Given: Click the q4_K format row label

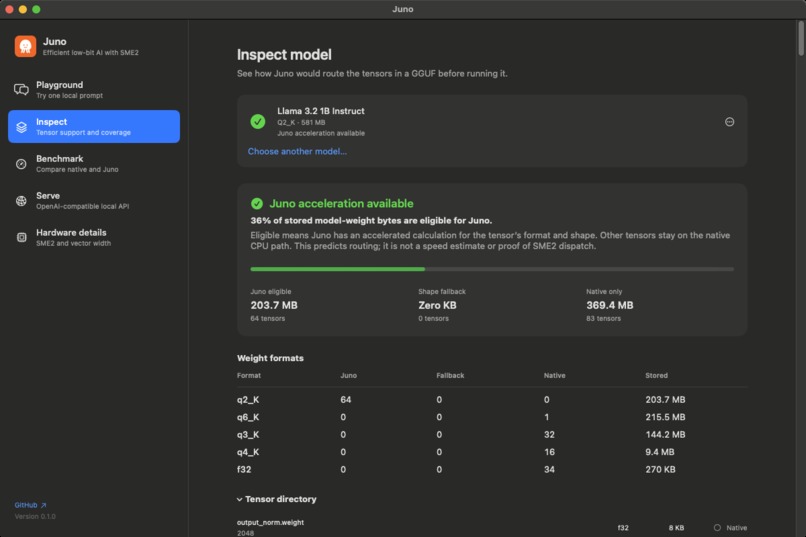Looking at the screenshot, I should click(248, 452).
